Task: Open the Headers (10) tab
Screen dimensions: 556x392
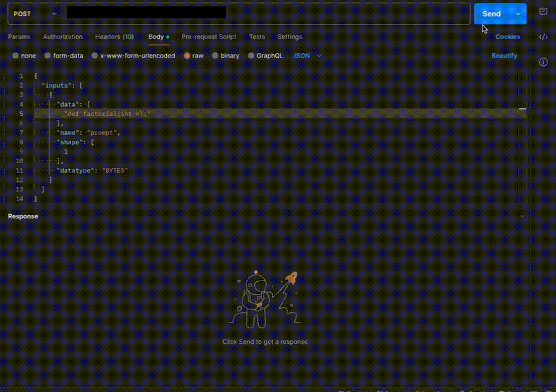Action: (x=114, y=37)
